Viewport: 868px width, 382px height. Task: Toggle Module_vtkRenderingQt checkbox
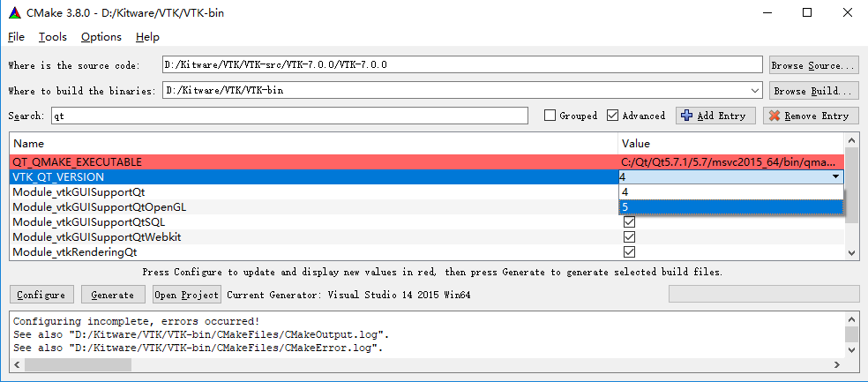(x=630, y=252)
